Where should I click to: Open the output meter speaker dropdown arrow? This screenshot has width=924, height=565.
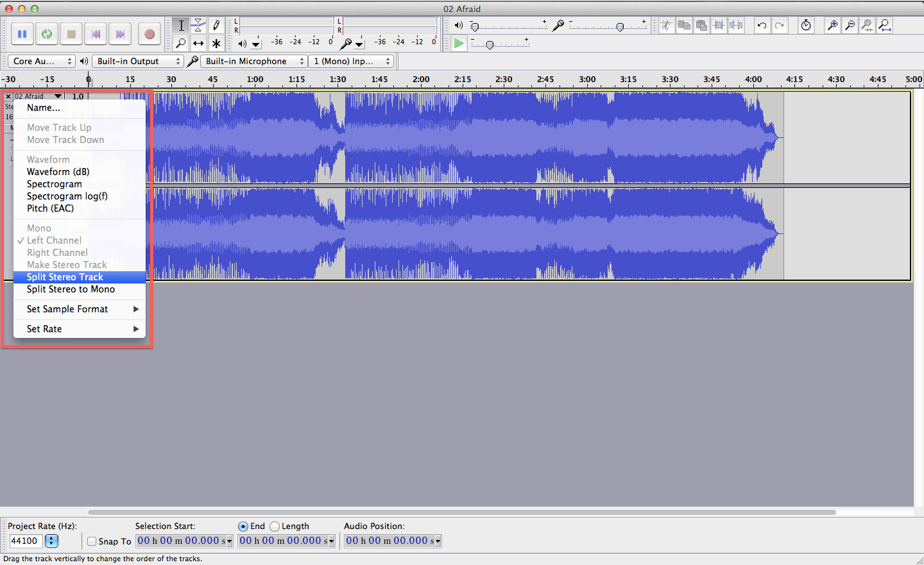tap(256, 44)
